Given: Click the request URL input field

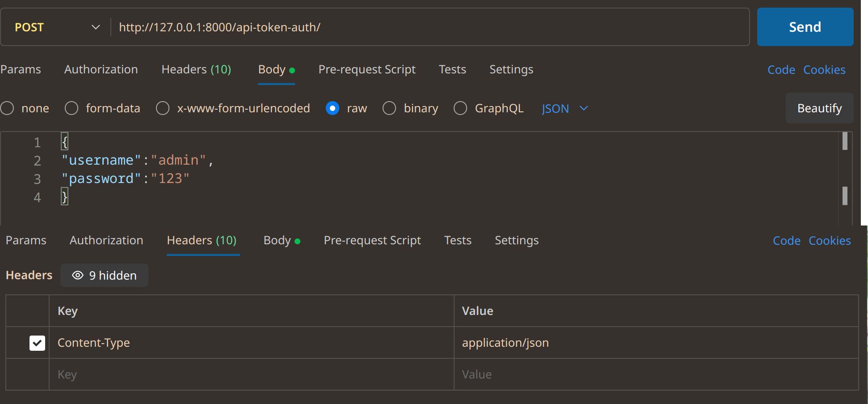Looking at the screenshot, I should [x=429, y=27].
